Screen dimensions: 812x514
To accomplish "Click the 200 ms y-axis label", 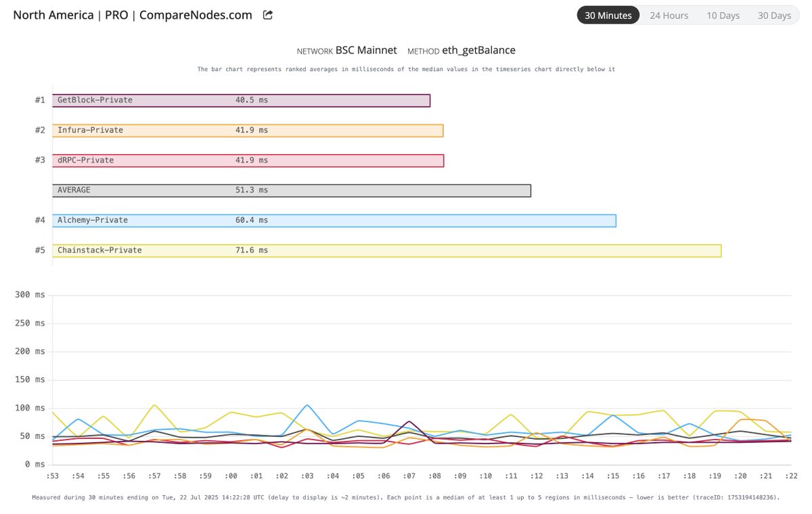I will point(30,352).
